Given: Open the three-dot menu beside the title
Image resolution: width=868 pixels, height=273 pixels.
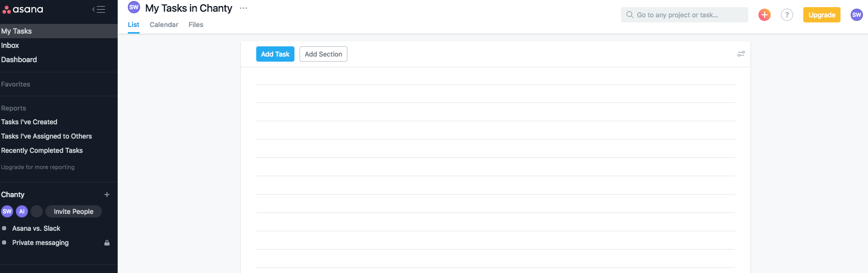Looking at the screenshot, I should 243,8.
